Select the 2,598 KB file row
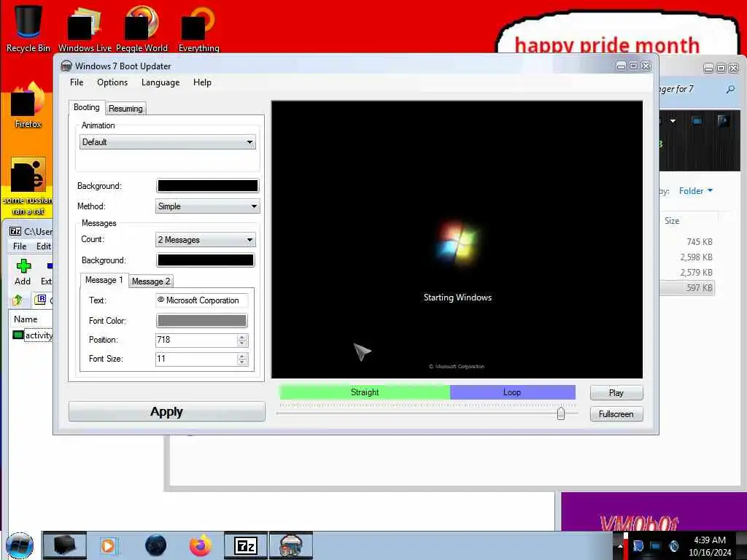The height and width of the screenshot is (560, 747). click(x=686, y=257)
